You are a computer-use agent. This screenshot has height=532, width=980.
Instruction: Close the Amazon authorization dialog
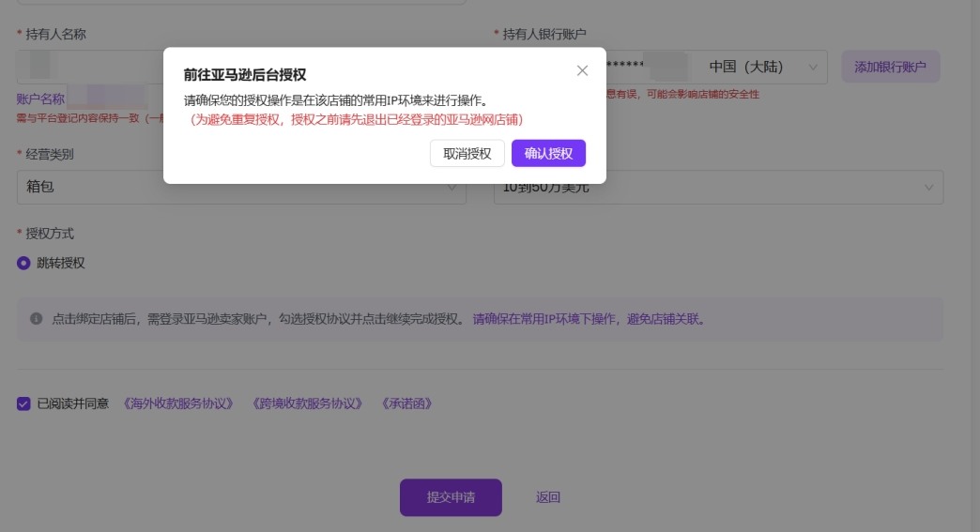click(582, 70)
